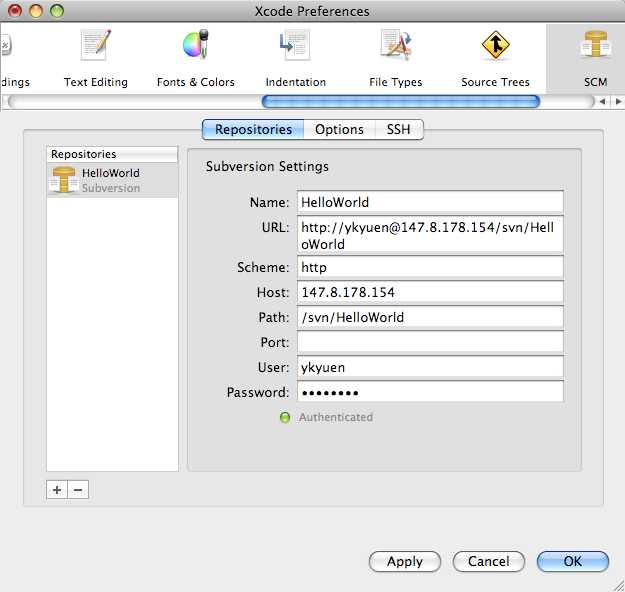Switch to the SSH tab
The height and width of the screenshot is (592, 625).
399,129
